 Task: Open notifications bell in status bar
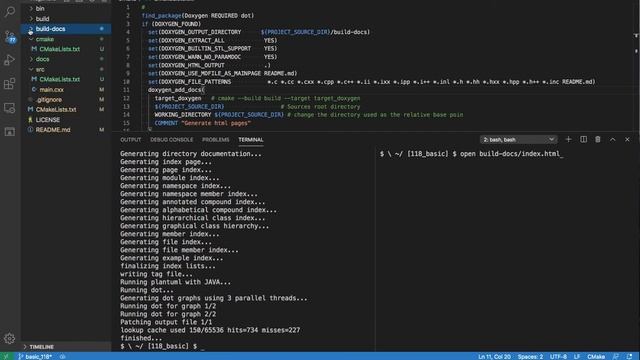click(x=629, y=356)
